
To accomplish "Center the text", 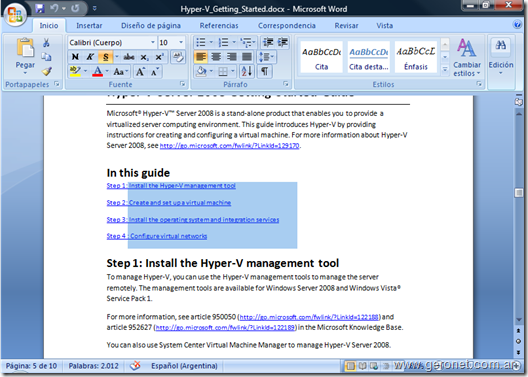I will tap(216, 57).
